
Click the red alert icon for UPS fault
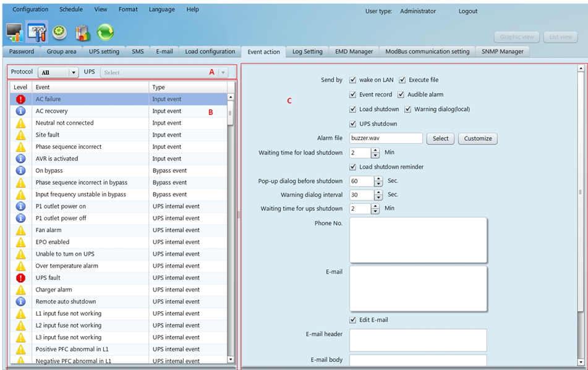tap(20, 278)
